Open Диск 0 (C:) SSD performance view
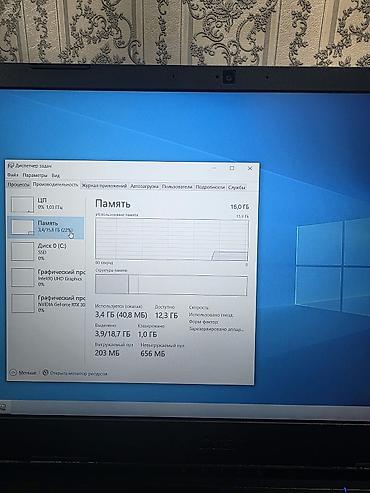Viewport: 370px width, 493px height. 46,252
